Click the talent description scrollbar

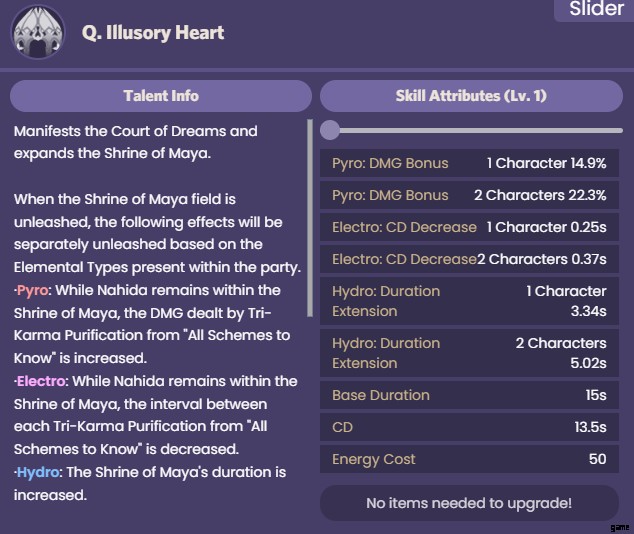point(310,218)
